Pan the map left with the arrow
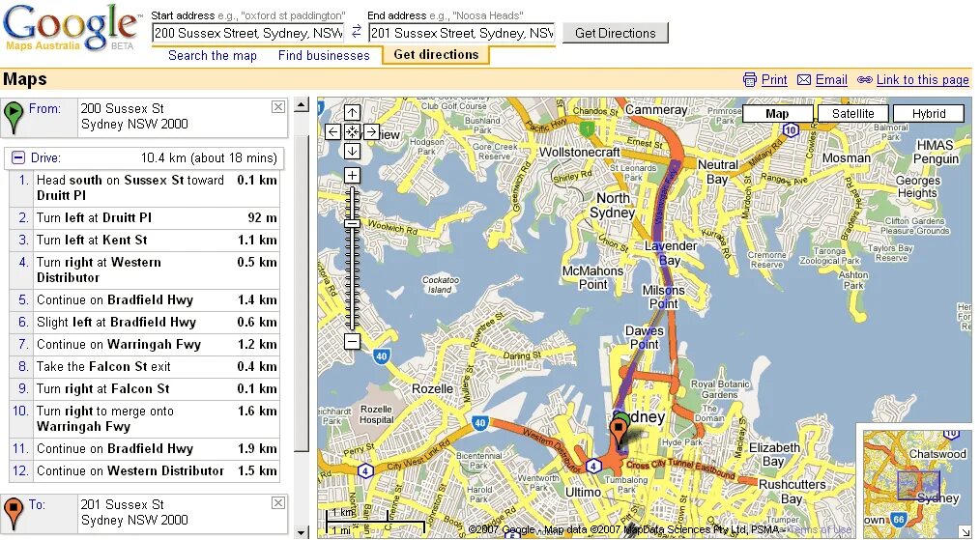This screenshot has height=540, width=980. [x=333, y=132]
